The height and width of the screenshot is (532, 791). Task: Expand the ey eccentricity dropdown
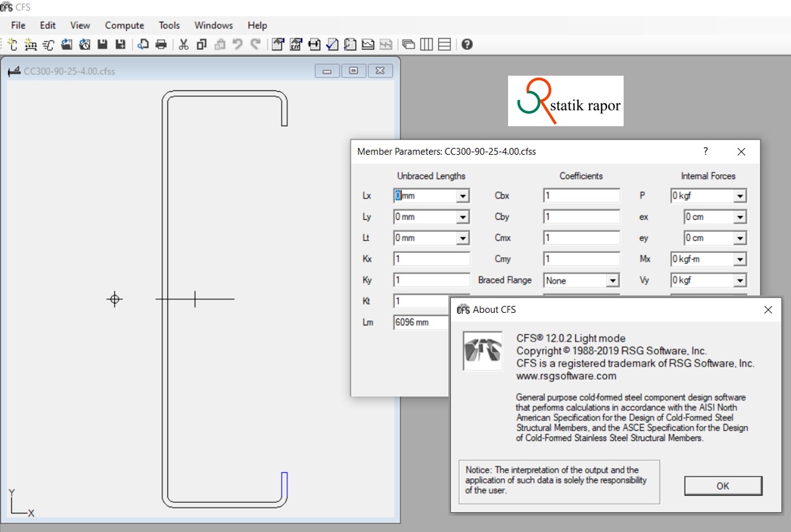pyautogui.click(x=740, y=238)
